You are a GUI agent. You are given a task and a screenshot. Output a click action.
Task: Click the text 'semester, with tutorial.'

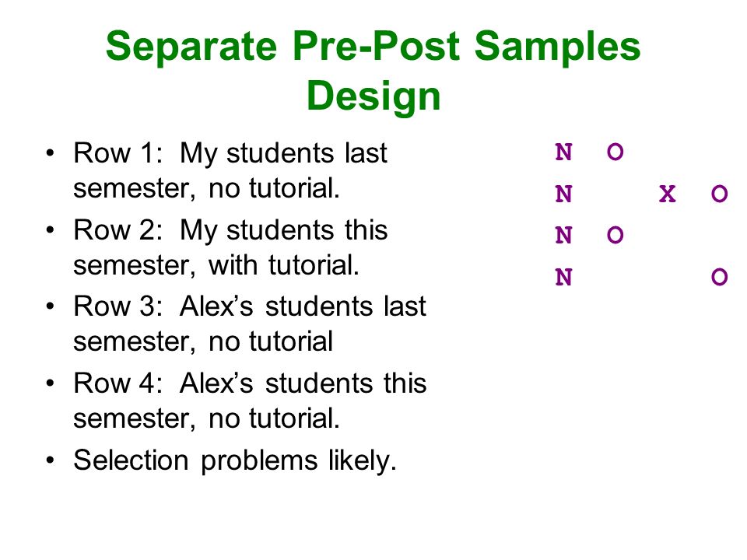(x=216, y=265)
